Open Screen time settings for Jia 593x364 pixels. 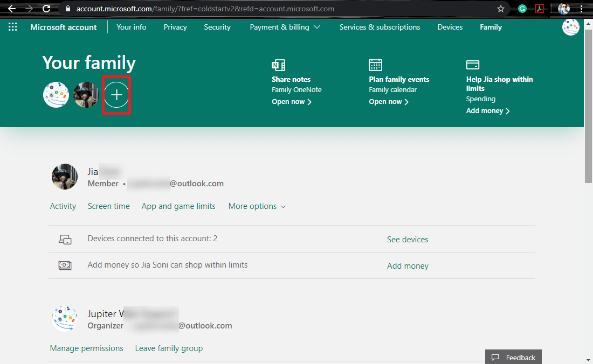[108, 206]
